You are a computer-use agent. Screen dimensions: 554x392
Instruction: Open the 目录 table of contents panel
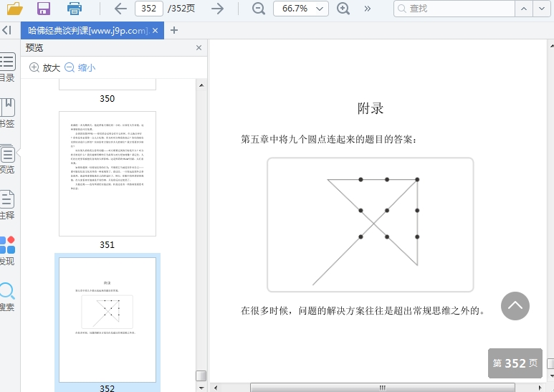tap(7, 67)
